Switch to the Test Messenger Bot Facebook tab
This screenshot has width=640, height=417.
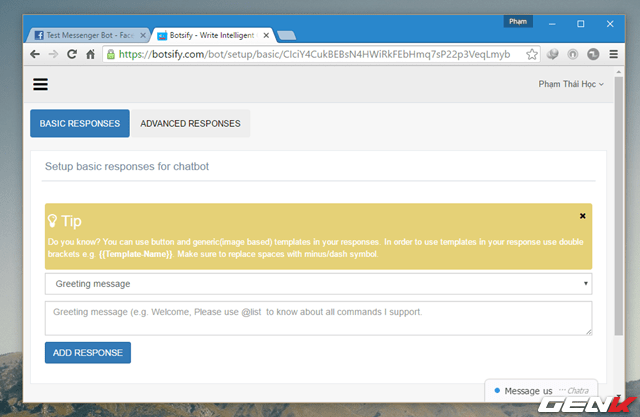(87, 35)
